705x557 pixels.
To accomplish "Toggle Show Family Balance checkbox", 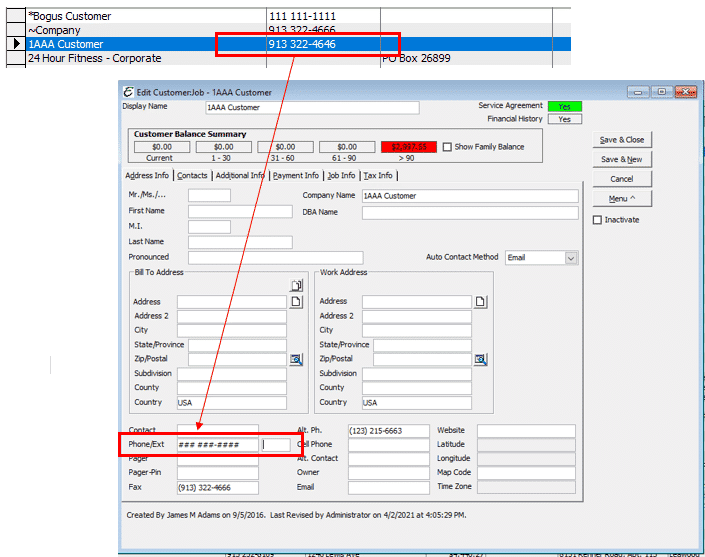I will point(447,147).
